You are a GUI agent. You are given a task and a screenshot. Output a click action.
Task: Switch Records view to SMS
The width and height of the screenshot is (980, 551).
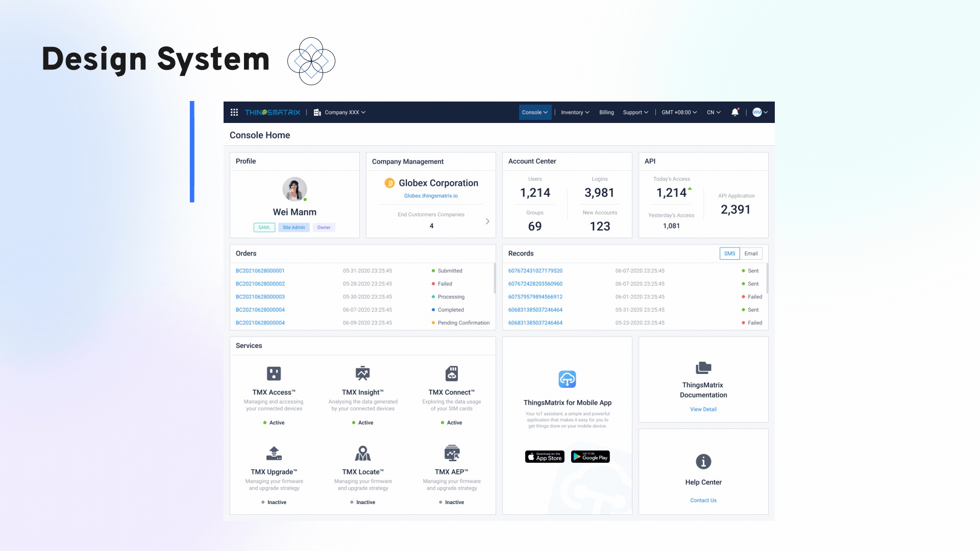729,254
